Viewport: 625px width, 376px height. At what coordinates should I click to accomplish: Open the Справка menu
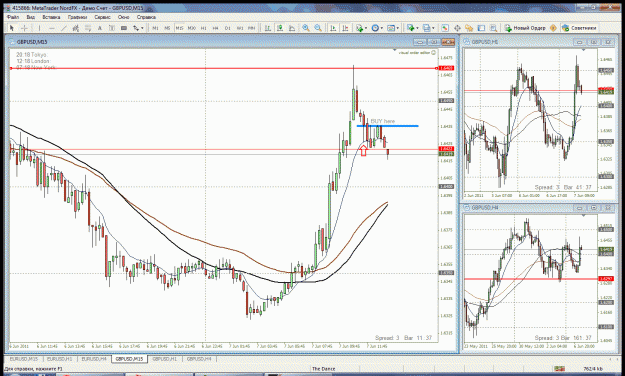[x=146, y=17]
